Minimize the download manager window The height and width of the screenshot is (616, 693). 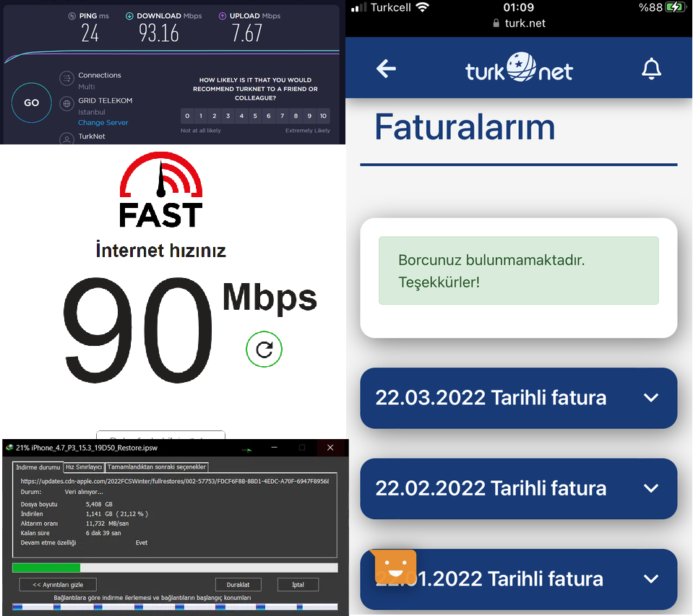click(274, 448)
